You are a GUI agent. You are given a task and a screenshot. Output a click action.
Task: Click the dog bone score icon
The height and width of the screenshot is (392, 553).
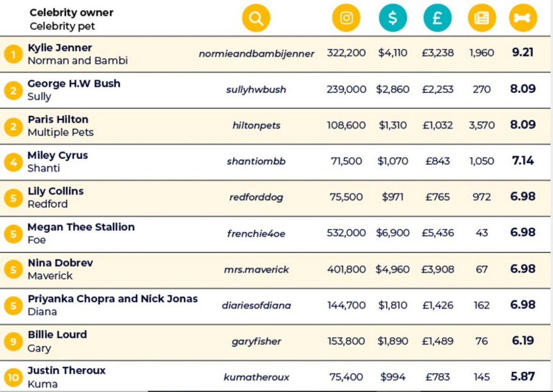click(x=523, y=18)
